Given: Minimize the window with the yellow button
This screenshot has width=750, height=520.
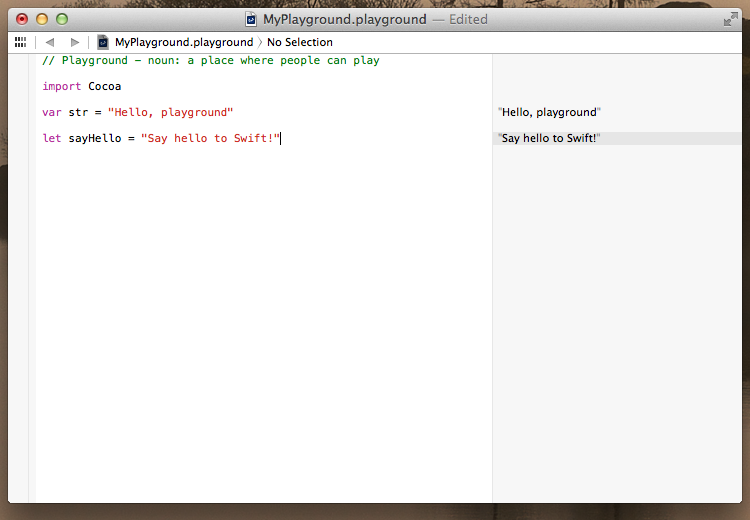Looking at the screenshot, I should [42, 19].
